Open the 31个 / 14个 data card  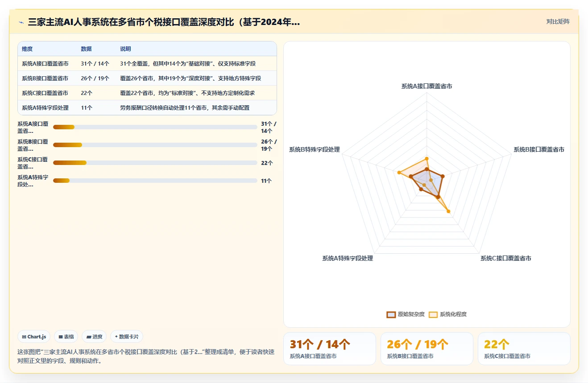(330, 349)
